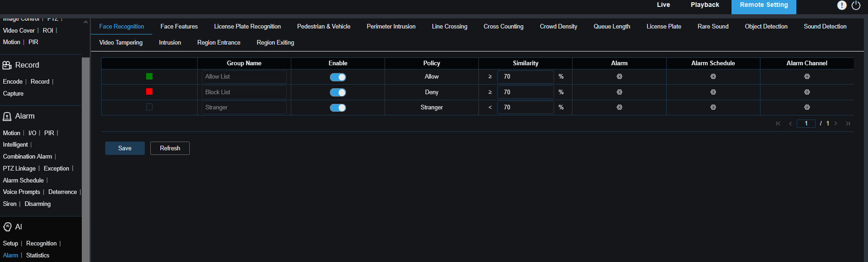The image size is (868, 262).
Task: Collapse sidebar with the up chevron
Action: [x=85, y=22]
